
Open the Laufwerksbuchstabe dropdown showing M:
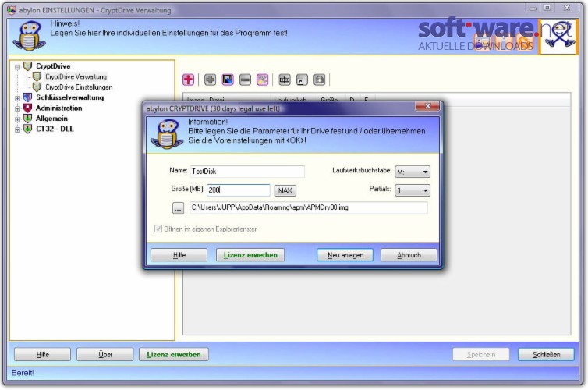click(x=413, y=172)
